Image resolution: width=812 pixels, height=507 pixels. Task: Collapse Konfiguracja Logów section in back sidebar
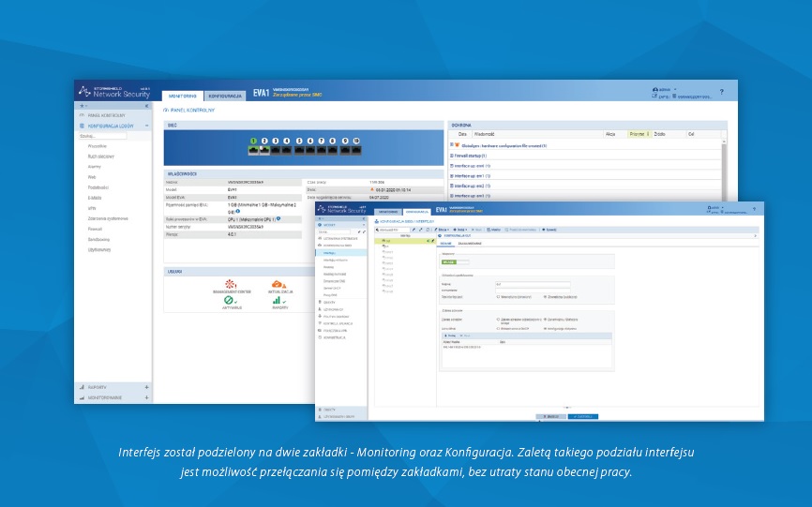(x=146, y=126)
